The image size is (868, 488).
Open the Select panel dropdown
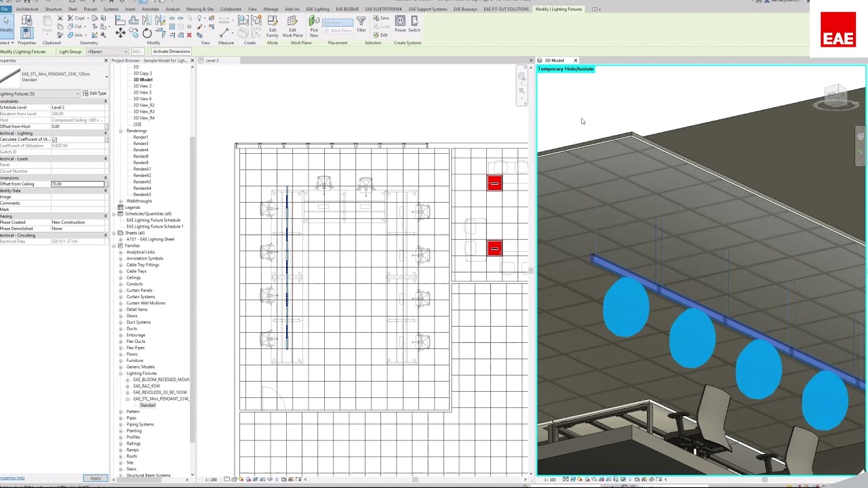(x=7, y=43)
